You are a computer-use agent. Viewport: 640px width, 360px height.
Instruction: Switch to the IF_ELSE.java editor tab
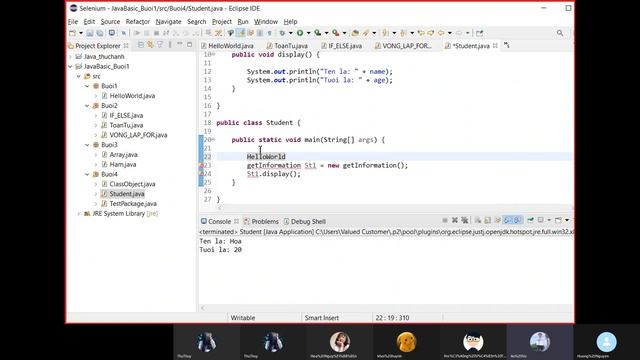[342, 46]
